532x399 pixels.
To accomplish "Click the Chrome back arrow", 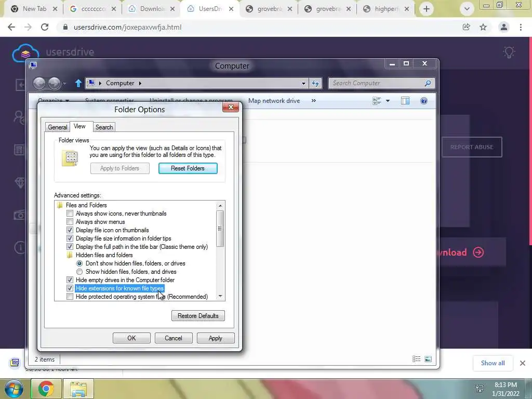I will (x=11, y=27).
